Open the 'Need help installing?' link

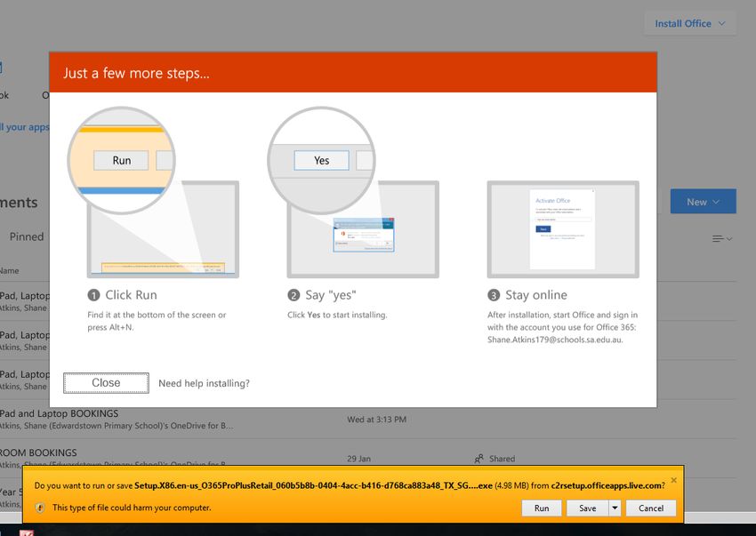pyautogui.click(x=204, y=383)
